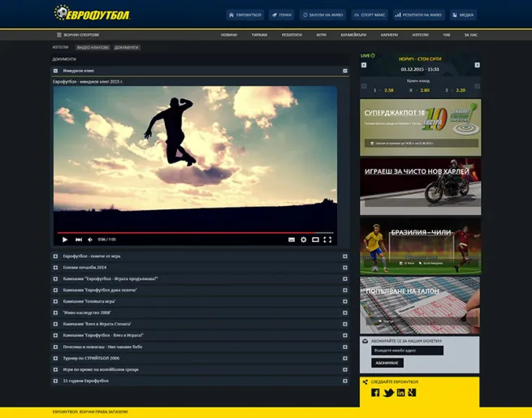
Task: Show next live match in widget
Action: (477, 65)
